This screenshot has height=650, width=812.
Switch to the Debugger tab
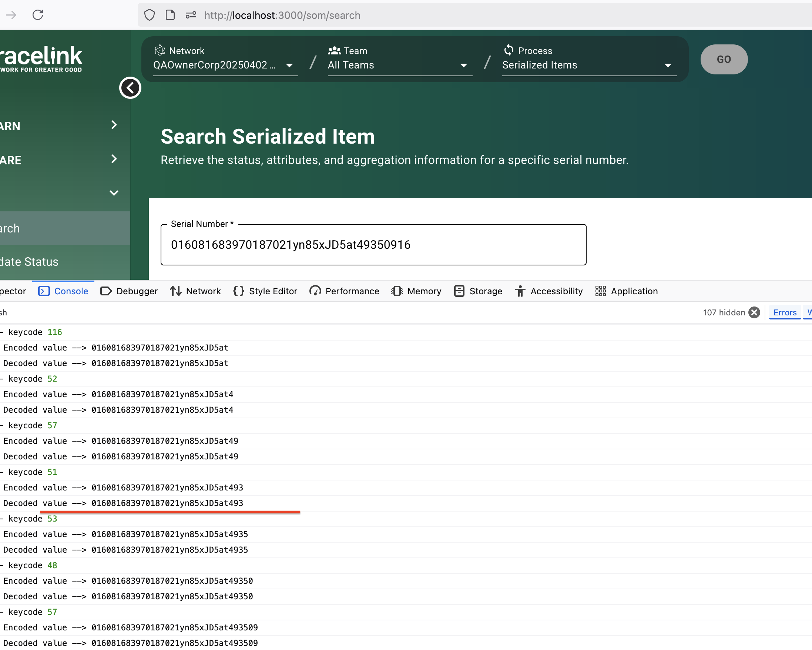point(129,291)
